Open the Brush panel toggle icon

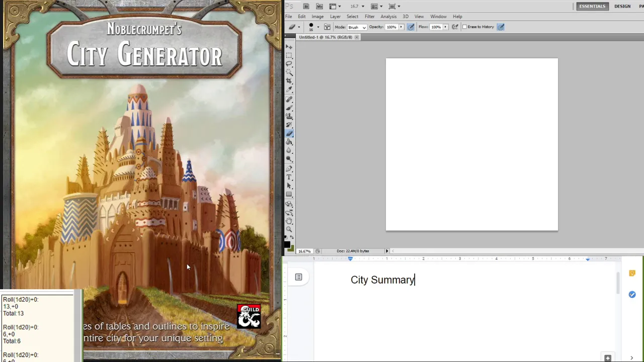coord(327,27)
